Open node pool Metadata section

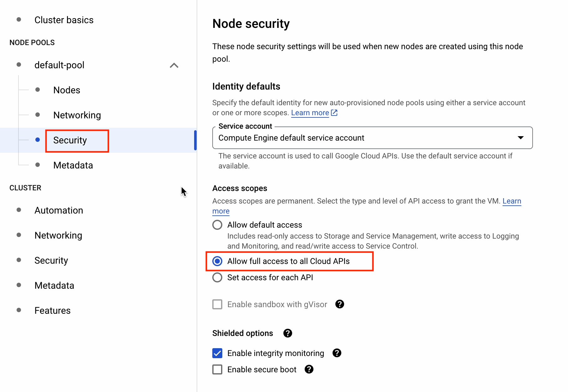point(73,165)
